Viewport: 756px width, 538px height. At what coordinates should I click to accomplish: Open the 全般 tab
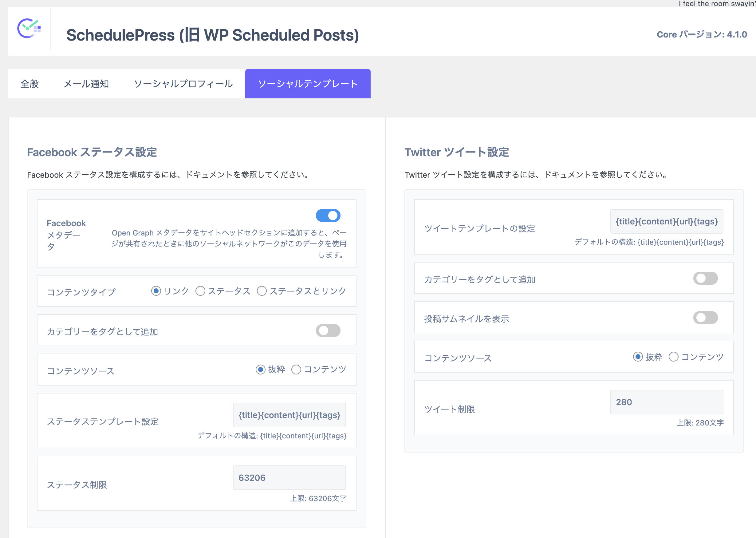[x=30, y=84]
